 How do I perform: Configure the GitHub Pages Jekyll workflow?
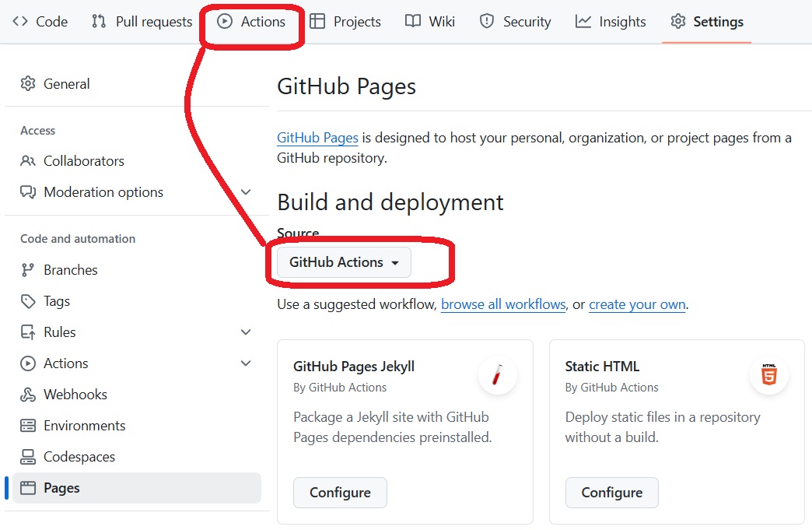point(340,493)
